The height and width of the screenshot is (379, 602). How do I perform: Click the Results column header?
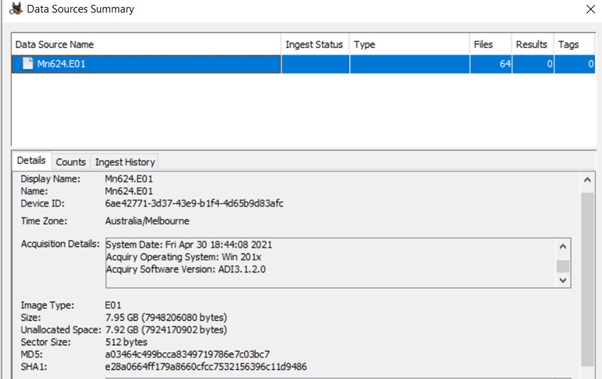[532, 45]
